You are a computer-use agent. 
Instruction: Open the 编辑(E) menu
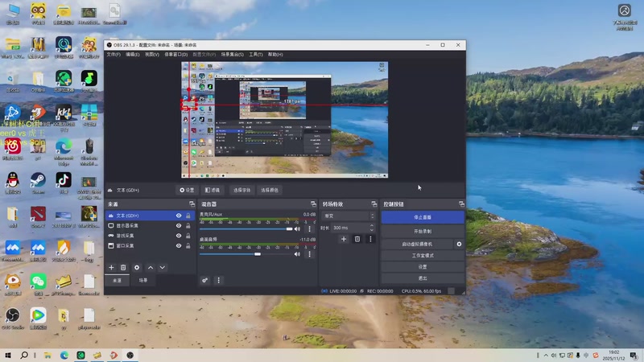(132, 54)
